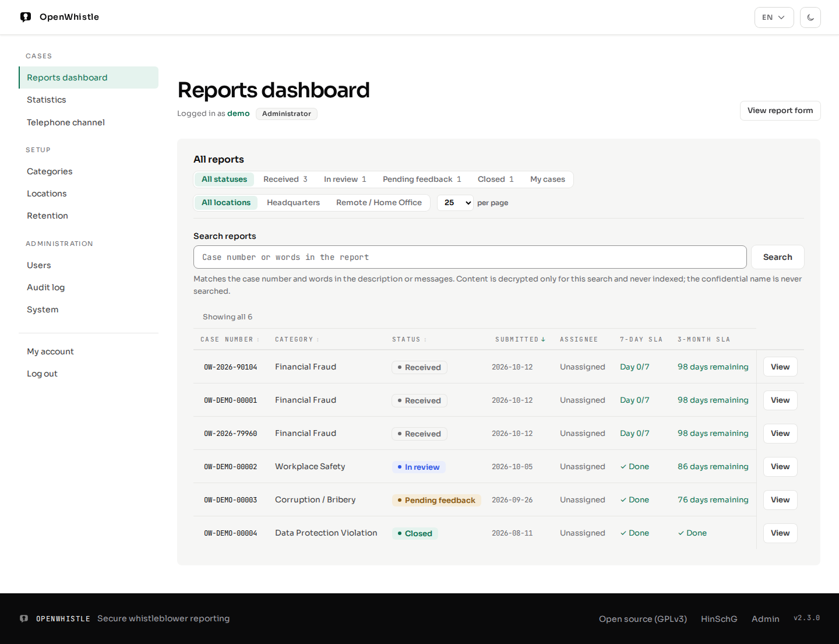Open the EN language dropdown

click(x=774, y=17)
